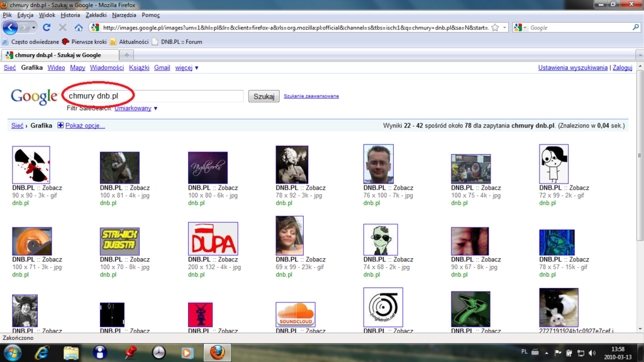Image resolution: width=644 pixels, height=362 pixels.
Task: Open the URL bar history dropdown
Action: [505, 28]
